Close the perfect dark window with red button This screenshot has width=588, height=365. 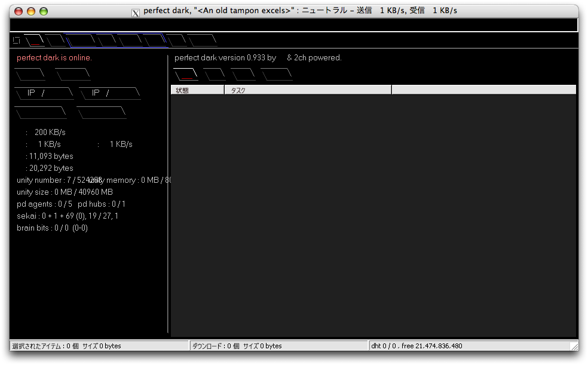pyautogui.click(x=19, y=11)
